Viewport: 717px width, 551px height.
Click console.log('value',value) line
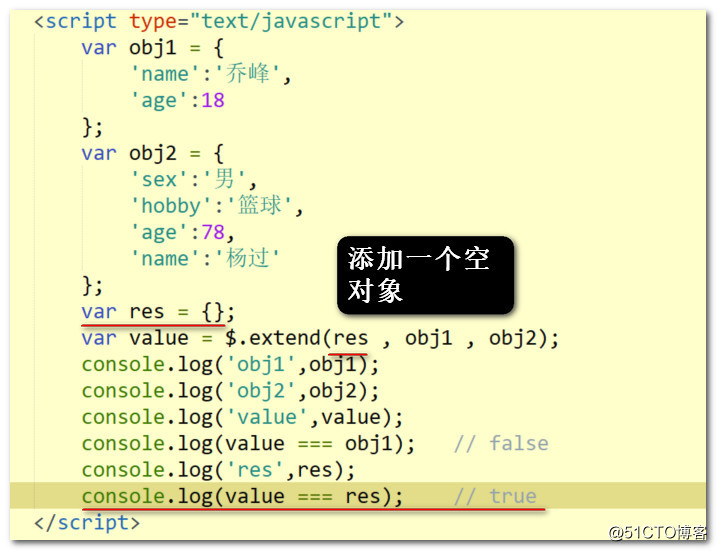[242, 417]
